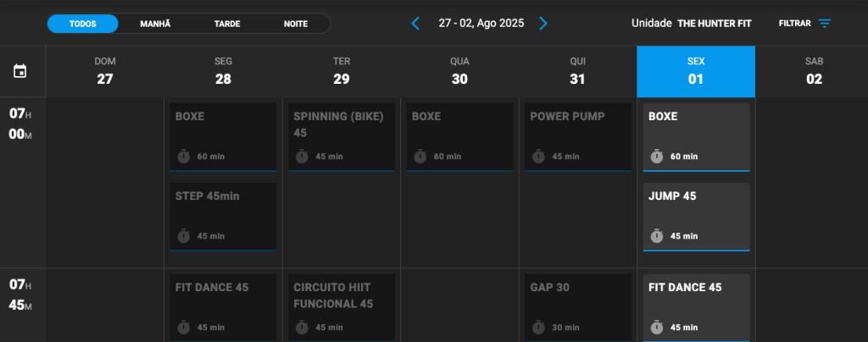Open the Unidade THE HUNTER FIT selector
Image resolution: width=868 pixels, height=342 pixels.
(692, 23)
